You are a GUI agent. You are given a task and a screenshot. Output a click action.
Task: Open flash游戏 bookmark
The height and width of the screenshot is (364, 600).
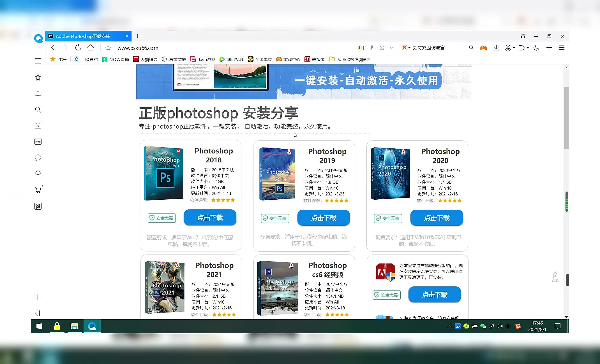[x=203, y=59]
